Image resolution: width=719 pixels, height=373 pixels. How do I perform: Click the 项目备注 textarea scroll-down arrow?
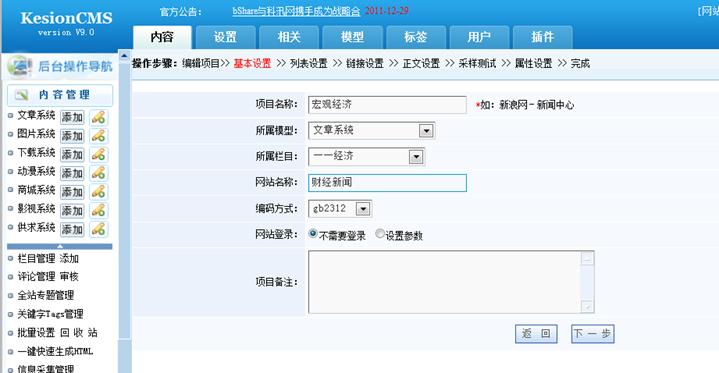587,306
